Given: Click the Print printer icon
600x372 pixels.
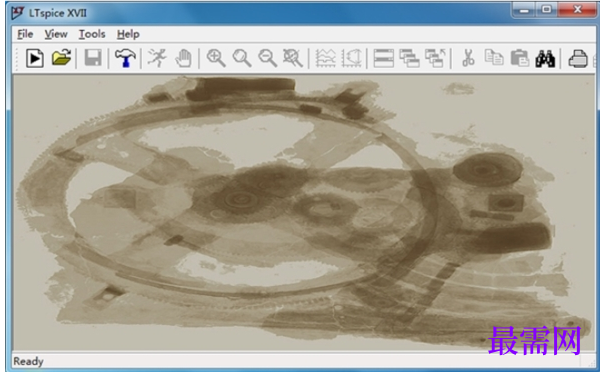Looking at the screenshot, I should pos(578,59).
